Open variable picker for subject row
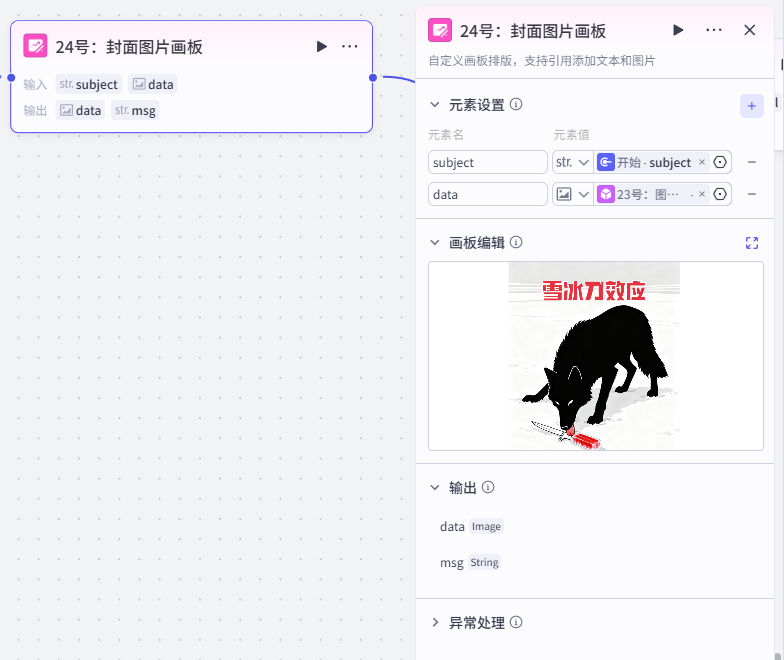784x660 pixels. click(x=720, y=162)
